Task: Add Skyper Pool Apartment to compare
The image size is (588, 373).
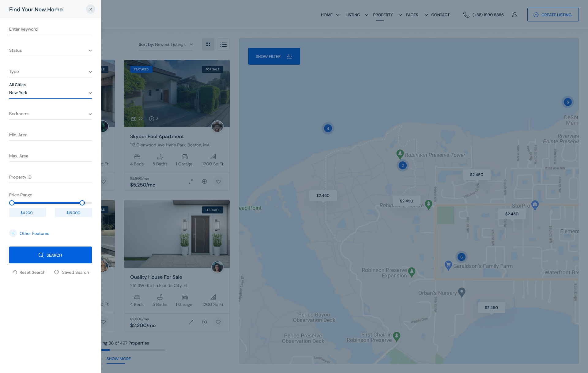Action: [204, 182]
